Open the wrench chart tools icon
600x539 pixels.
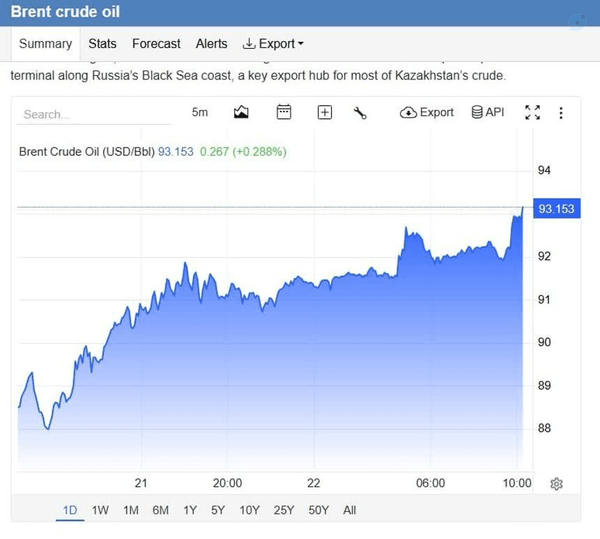pos(360,113)
